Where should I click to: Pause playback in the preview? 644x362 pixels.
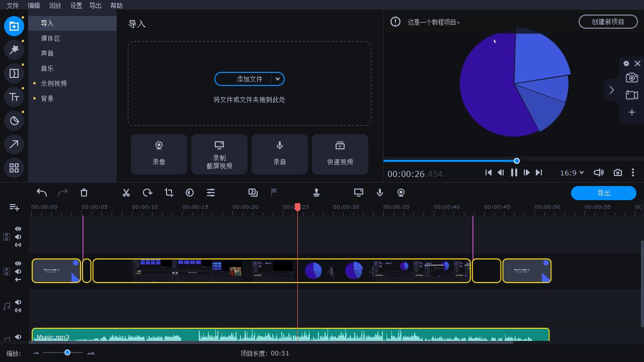coord(514,172)
